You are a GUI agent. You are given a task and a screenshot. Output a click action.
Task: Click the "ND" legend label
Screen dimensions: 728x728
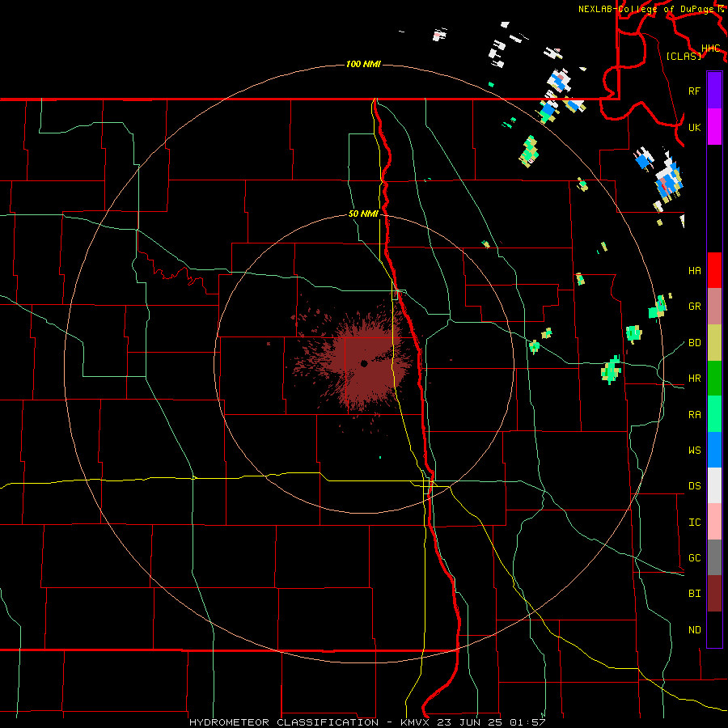pyautogui.click(x=694, y=629)
